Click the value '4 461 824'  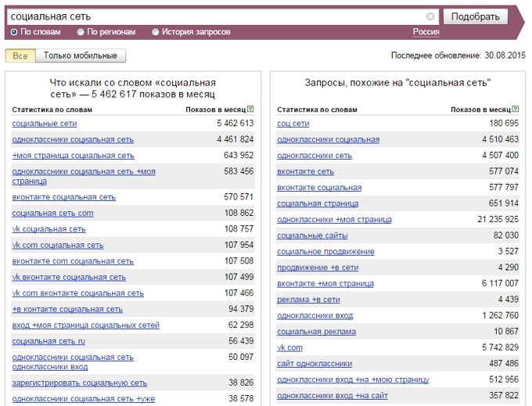(x=235, y=139)
